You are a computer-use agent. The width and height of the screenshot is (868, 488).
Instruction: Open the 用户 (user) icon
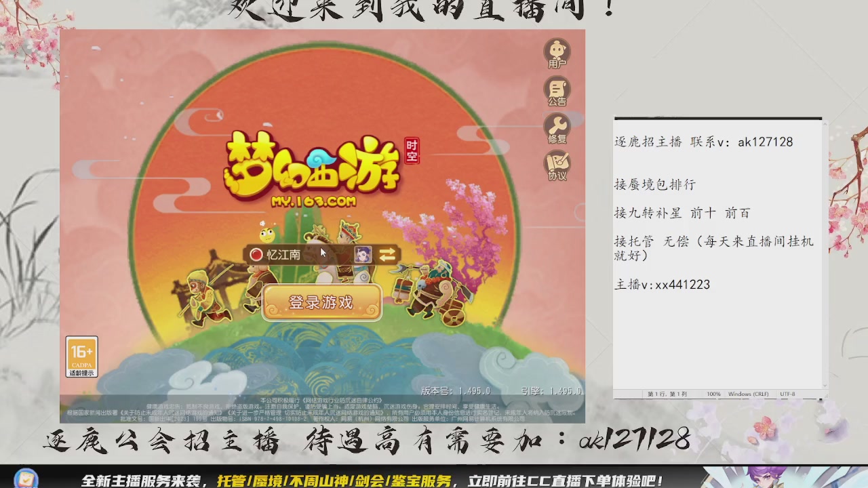tap(557, 53)
